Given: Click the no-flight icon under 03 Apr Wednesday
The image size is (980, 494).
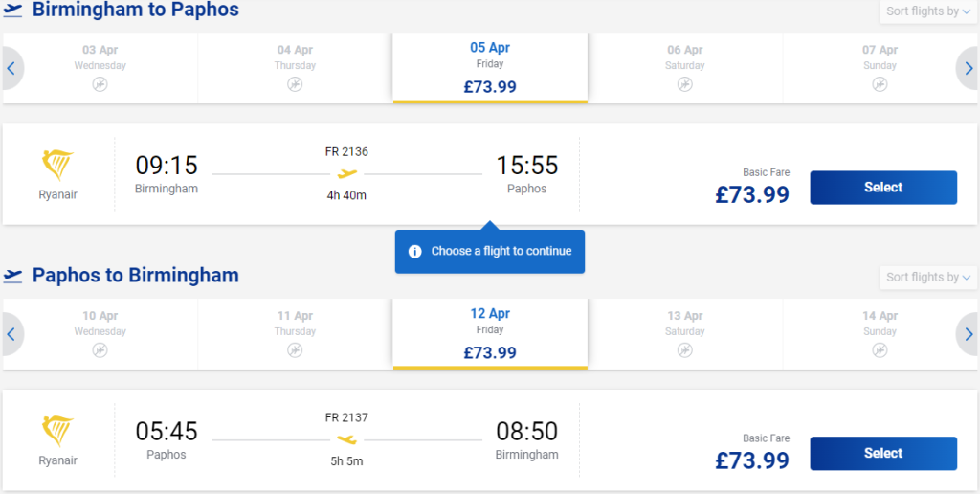Looking at the screenshot, I should click(x=100, y=84).
